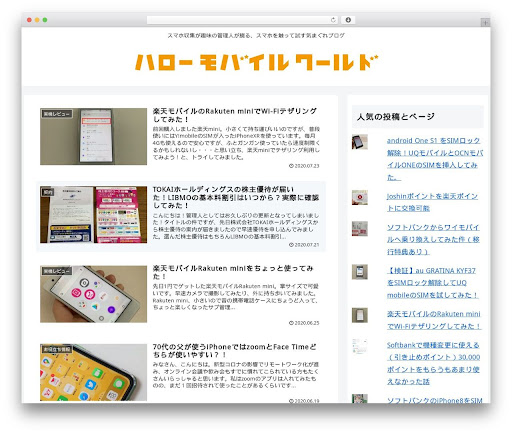Open Joshinポイントを楽天ポイントに交換可能 link
Image resolution: width=512 pixels, height=434 pixels.
tap(432, 202)
